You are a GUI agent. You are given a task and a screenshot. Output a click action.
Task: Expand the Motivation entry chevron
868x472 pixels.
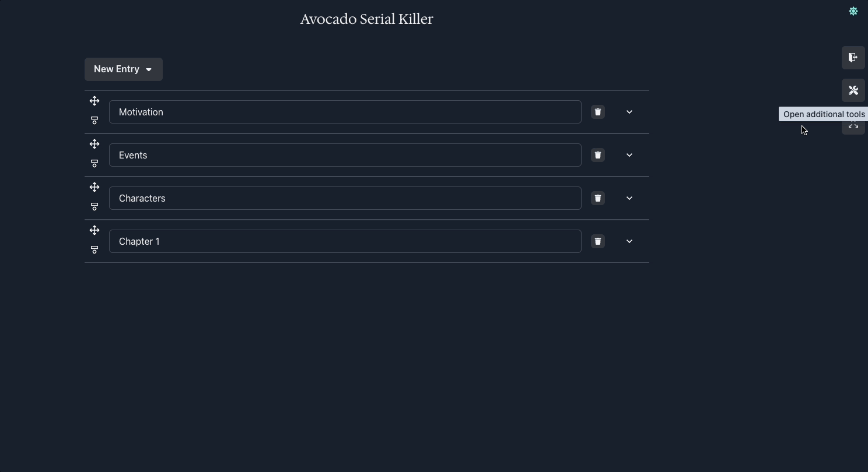629,112
